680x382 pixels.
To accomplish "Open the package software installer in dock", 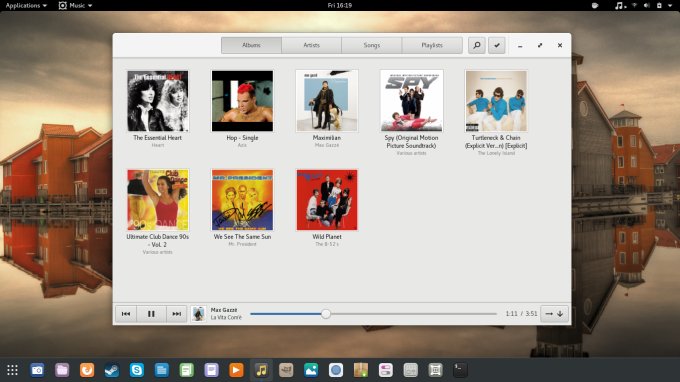I will click(361, 370).
